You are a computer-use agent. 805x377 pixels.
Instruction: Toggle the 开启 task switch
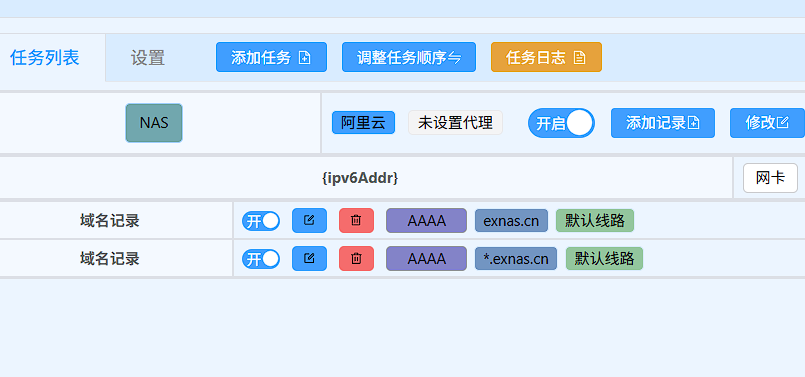561,123
